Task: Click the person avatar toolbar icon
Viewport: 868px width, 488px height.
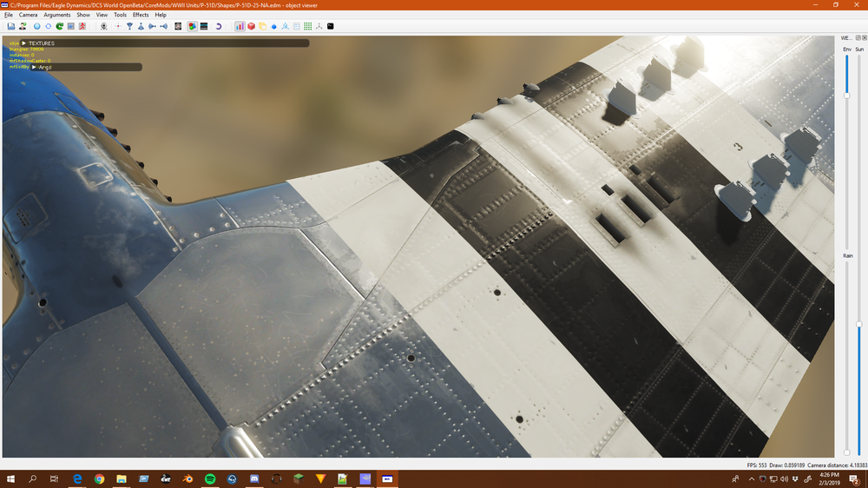Action: pyautogui.click(x=23, y=26)
